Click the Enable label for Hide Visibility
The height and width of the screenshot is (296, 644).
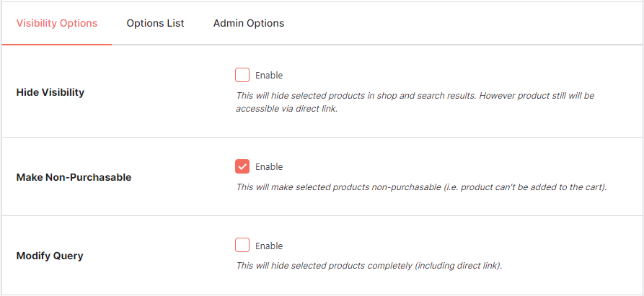click(269, 75)
